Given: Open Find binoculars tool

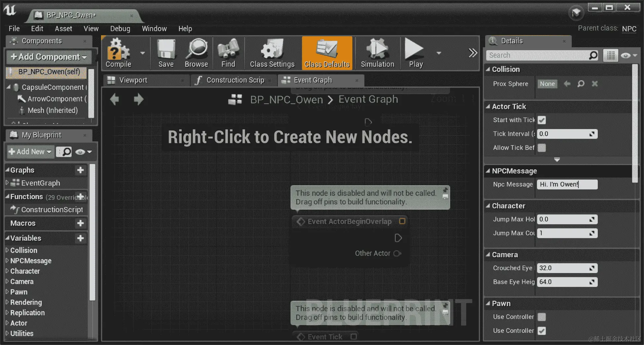Looking at the screenshot, I should [x=228, y=53].
